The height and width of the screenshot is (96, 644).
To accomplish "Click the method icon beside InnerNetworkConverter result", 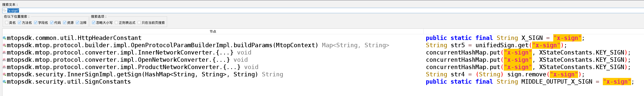I will [4, 53].
